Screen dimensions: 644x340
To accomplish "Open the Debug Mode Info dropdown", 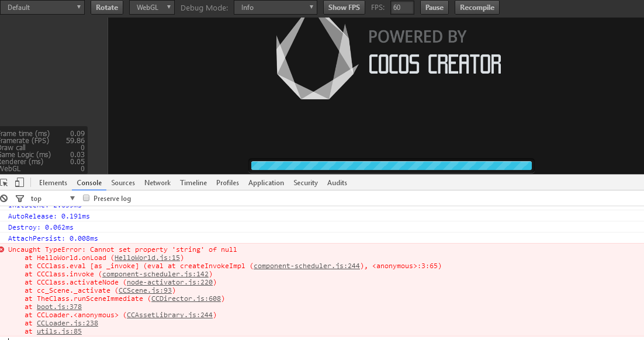I will pyautogui.click(x=276, y=8).
